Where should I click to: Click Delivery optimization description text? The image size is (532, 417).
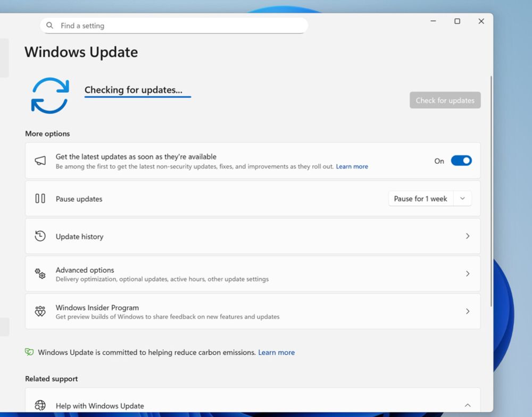tap(162, 279)
